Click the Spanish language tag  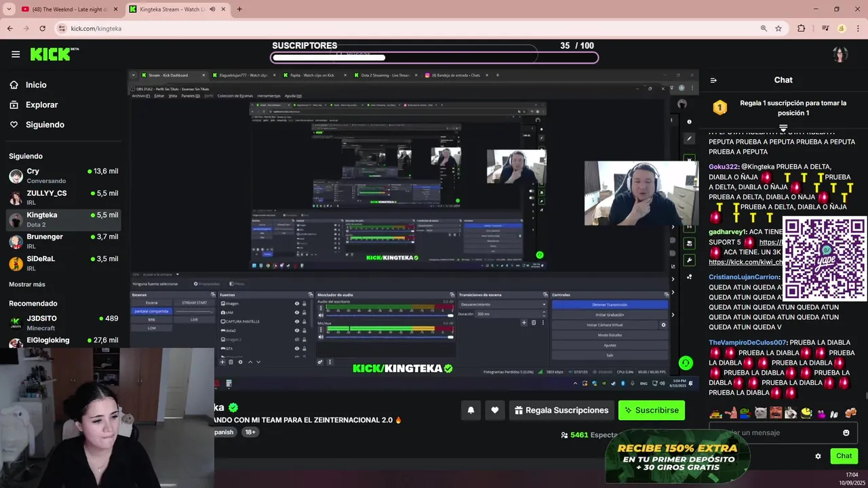pyautogui.click(x=224, y=432)
